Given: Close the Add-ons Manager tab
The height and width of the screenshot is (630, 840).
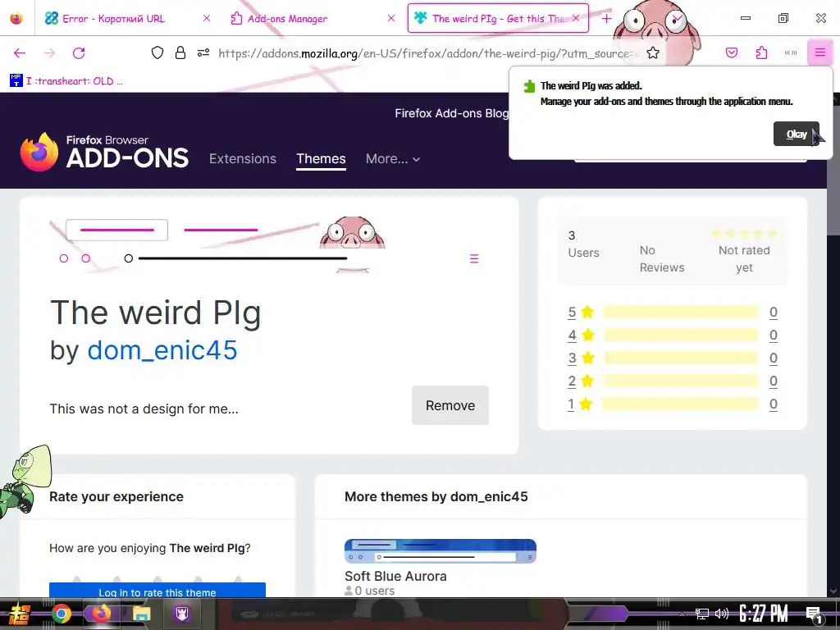Looking at the screenshot, I should (x=391, y=18).
